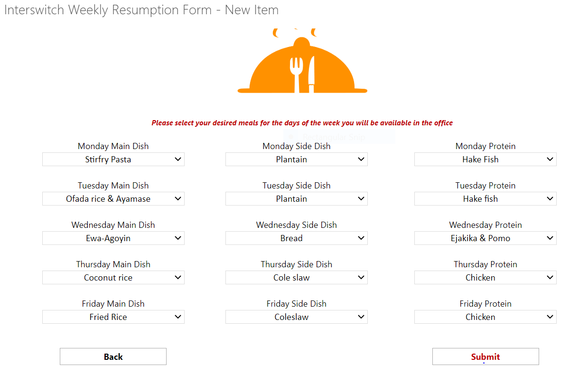Open the Monday Main Dish dropdown

pos(113,159)
